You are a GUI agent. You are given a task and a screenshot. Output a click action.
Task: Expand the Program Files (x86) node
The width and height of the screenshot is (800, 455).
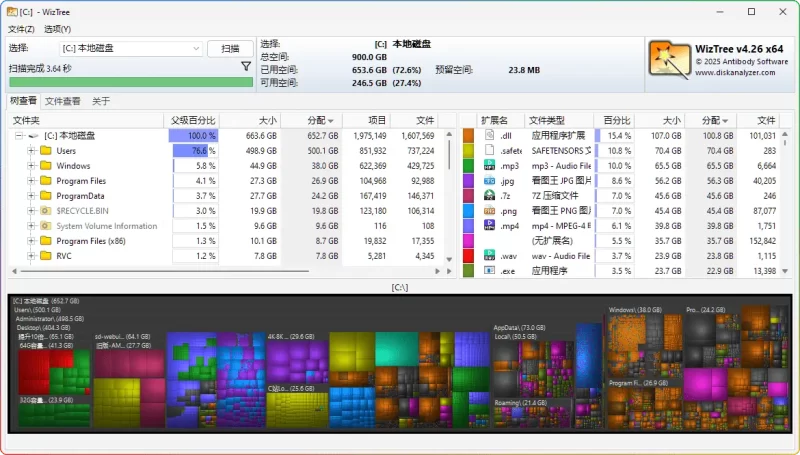click(x=31, y=241)
